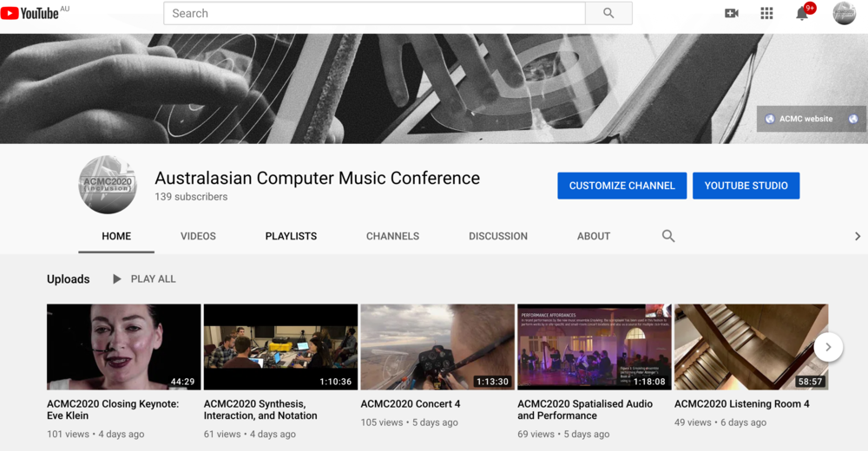Click '61 views • 4 days ago' text
This screenshot has width=868, height=451.
click(250, 434)
